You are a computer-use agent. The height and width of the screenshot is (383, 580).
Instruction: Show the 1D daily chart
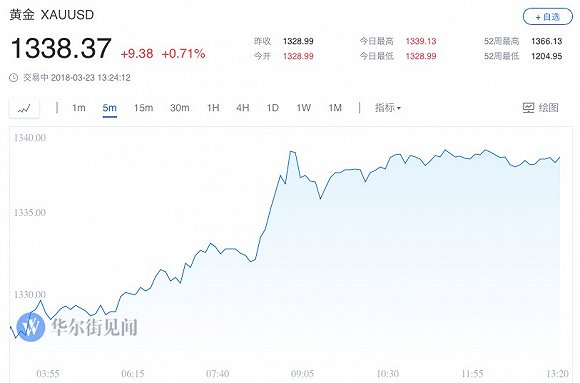pyautogui.click(x=273, y=108)
